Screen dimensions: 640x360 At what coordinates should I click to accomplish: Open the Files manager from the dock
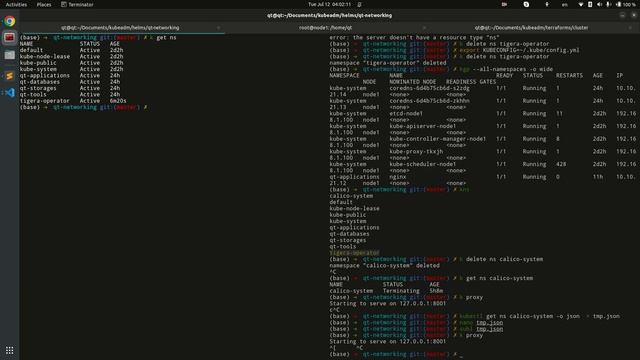[10, 55]
